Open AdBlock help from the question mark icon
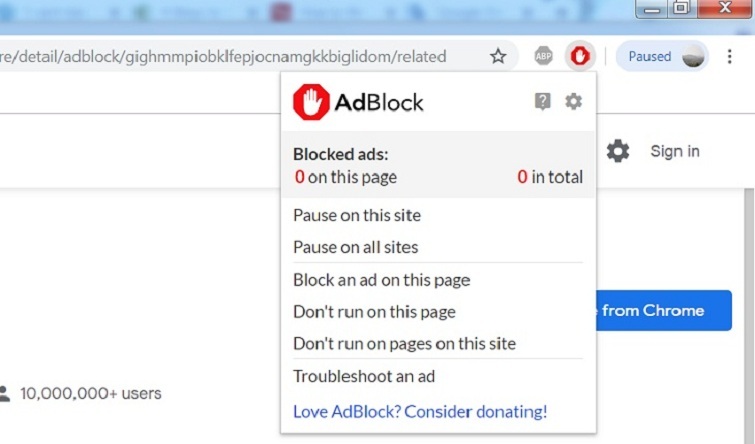This screenshot has width=755, height=444. (543, 101)
